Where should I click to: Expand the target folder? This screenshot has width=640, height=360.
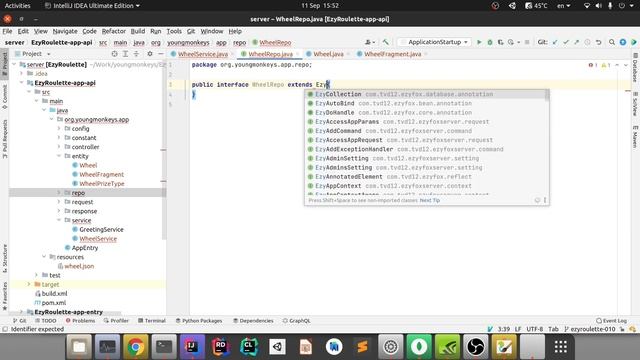point(29,284)
